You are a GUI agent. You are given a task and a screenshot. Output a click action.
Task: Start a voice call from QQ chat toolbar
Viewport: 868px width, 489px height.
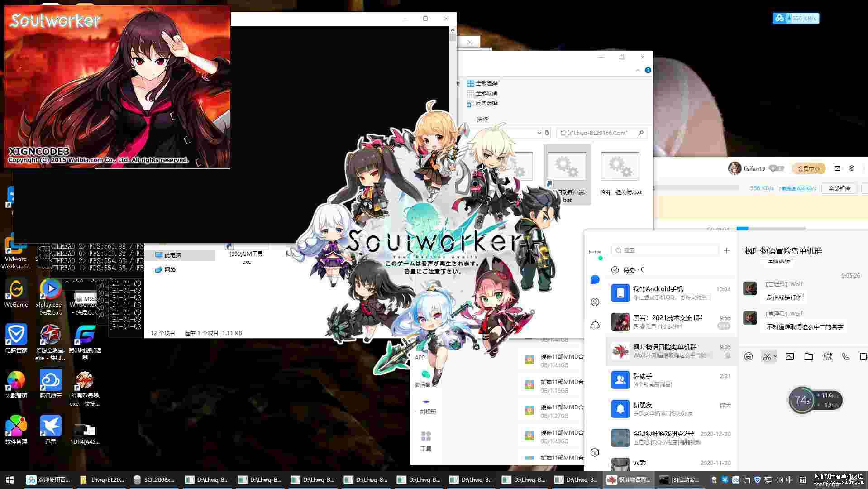[846, 357]
